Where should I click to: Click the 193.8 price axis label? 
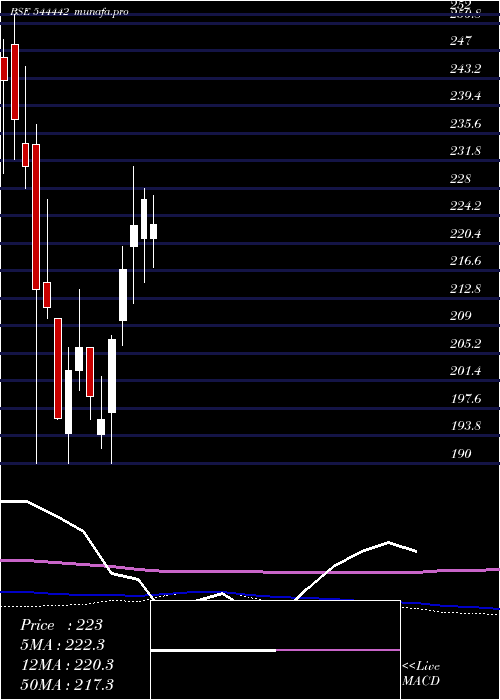(466, 426)
